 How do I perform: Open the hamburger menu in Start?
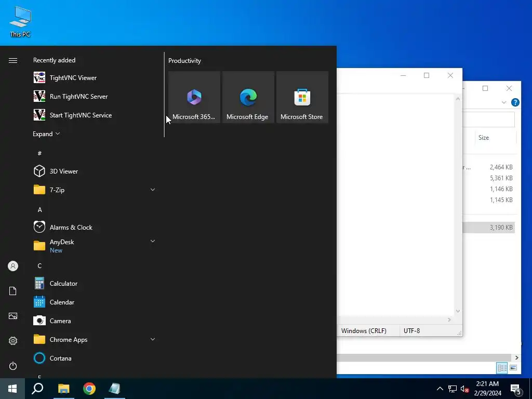point(13,60)
